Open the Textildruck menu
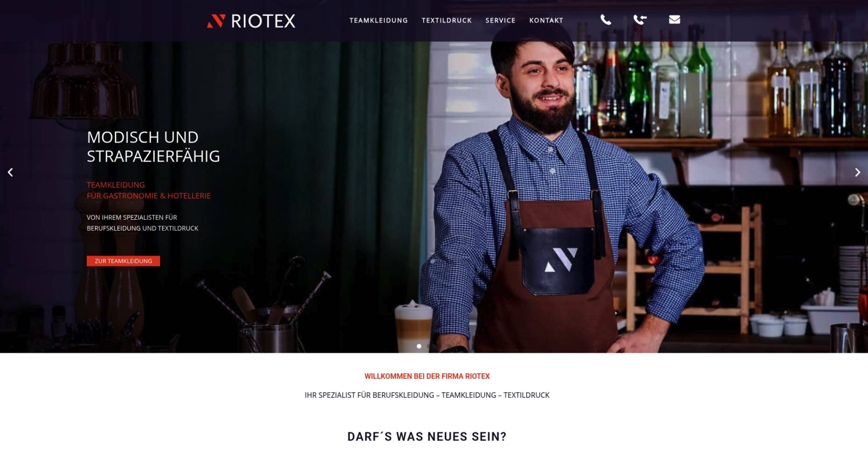Screen dimensions: 868x452 point(446,21)
